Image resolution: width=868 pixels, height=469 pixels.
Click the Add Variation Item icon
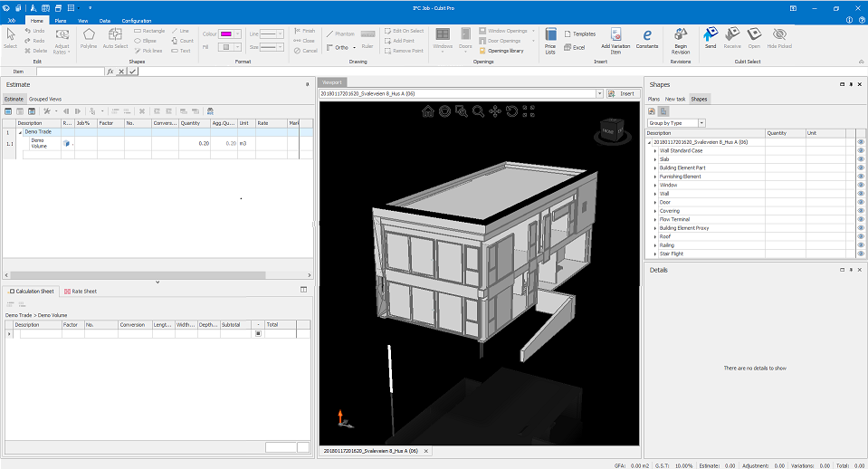point(615,41)
